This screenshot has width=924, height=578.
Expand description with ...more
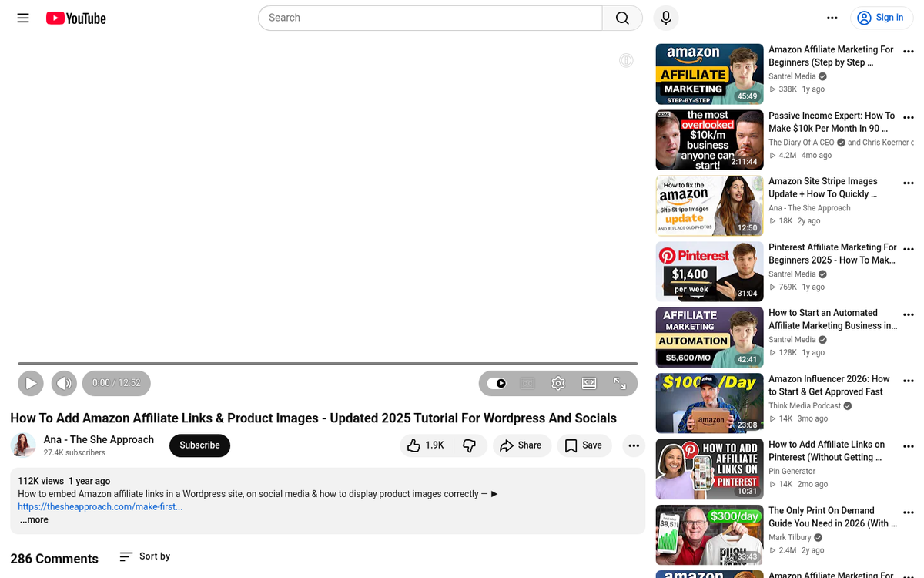point(34,520)
